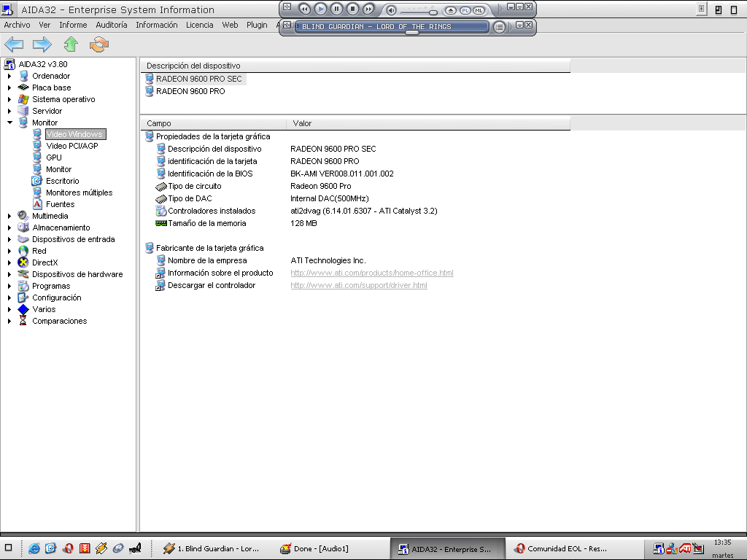The width and height of the screenshot is (747, 560).
Task: Click the media player play button
Action: [321, 9]
